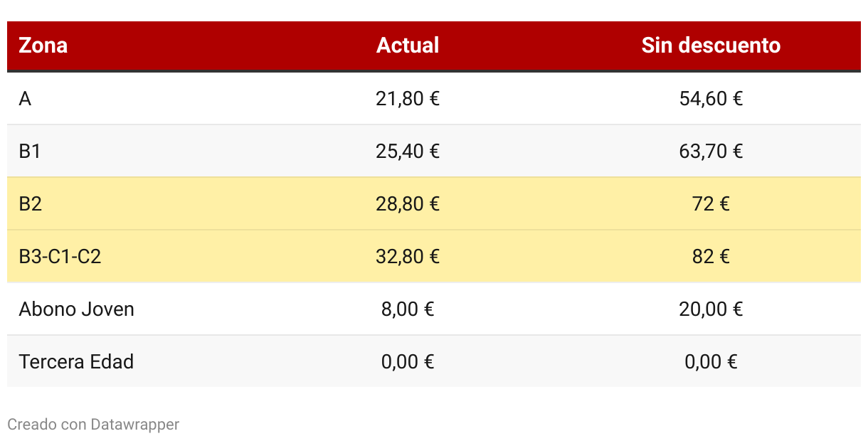This screenshot has height=441, width=868.
Task: Click the Actual column header
Action: pos(408,46)
